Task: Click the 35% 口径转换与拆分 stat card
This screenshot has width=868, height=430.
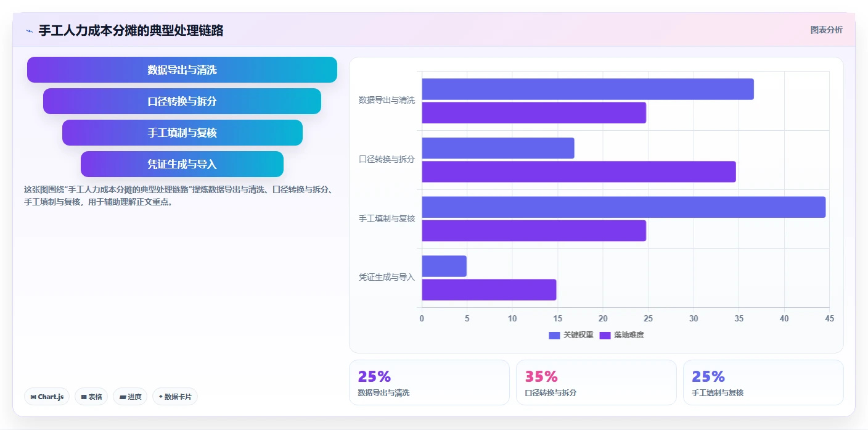Action: [x=596, y=382]
